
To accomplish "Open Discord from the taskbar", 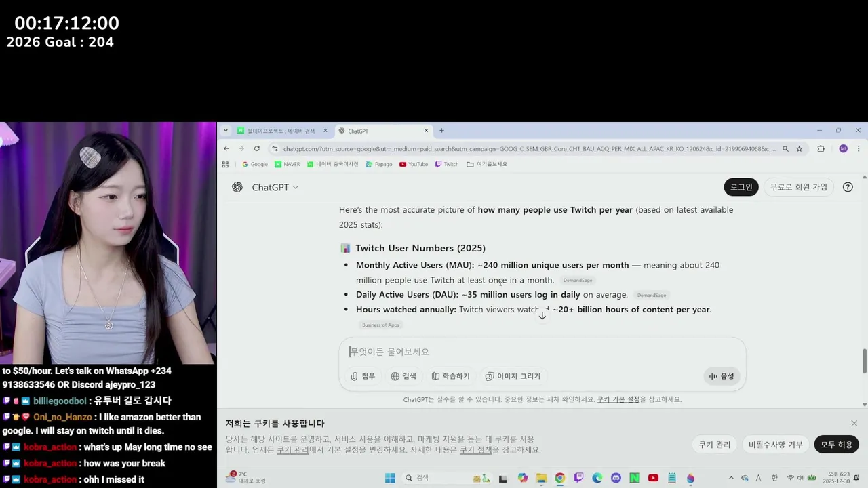I will coord(616,478).
